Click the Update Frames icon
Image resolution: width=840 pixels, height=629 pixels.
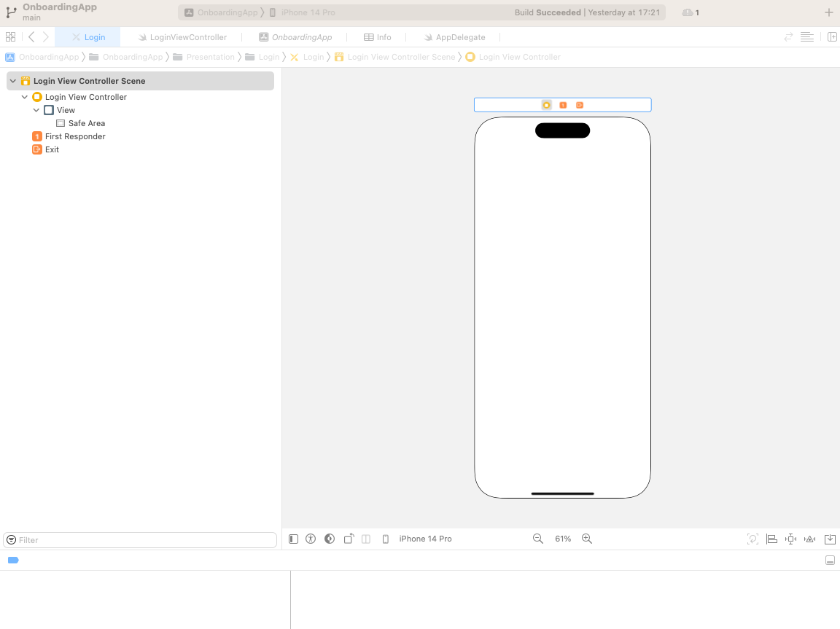point(752,539)
